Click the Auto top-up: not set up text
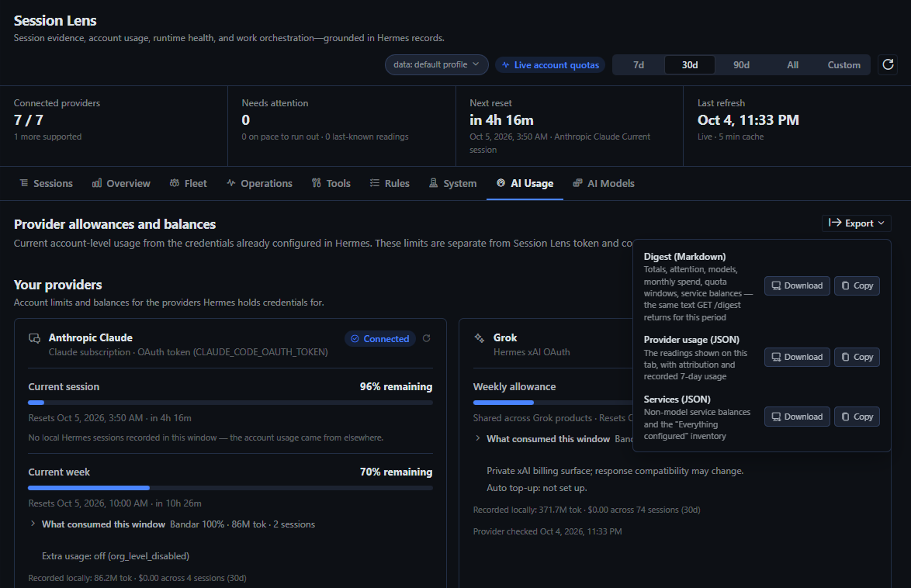 point(537,488)
